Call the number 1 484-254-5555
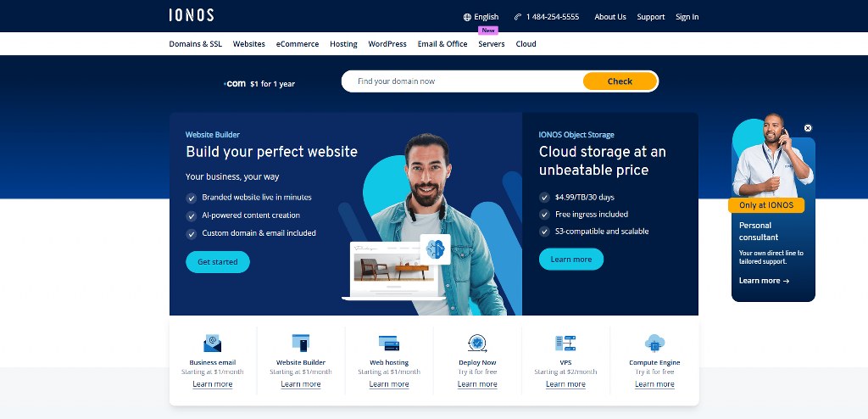The width and height of the screenshot is (868, 419). click(x=553, y=17)
